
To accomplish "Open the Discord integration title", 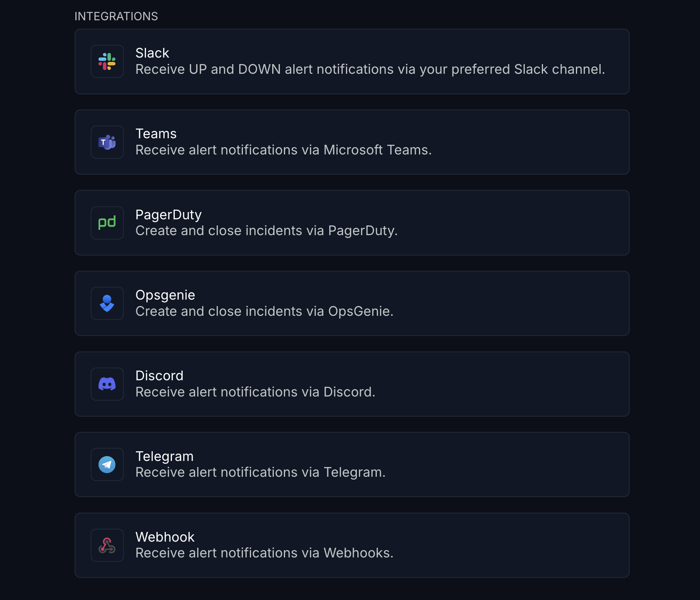I will (159, 376).
